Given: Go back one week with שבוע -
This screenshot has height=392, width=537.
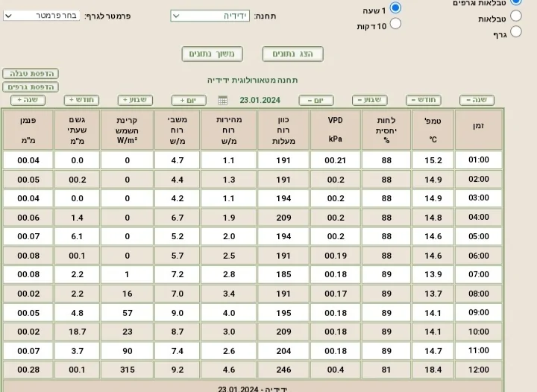Looking at the screenshot, I should coord(370,101).
